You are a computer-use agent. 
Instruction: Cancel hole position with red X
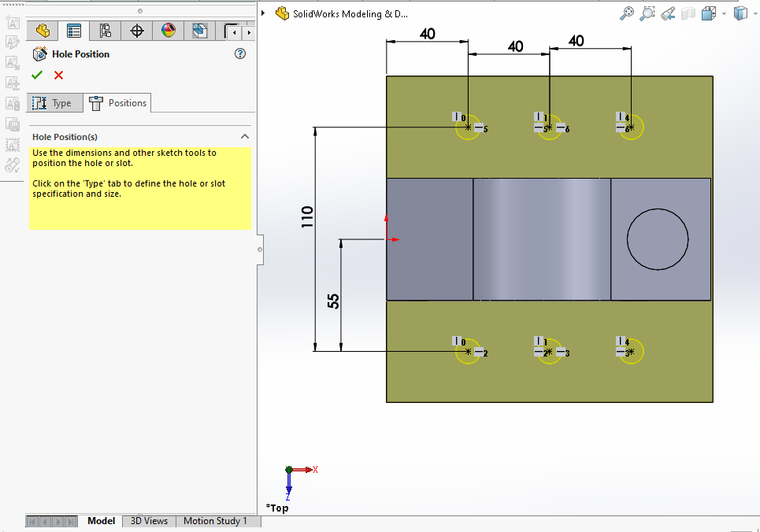click(x=58, y=76)
